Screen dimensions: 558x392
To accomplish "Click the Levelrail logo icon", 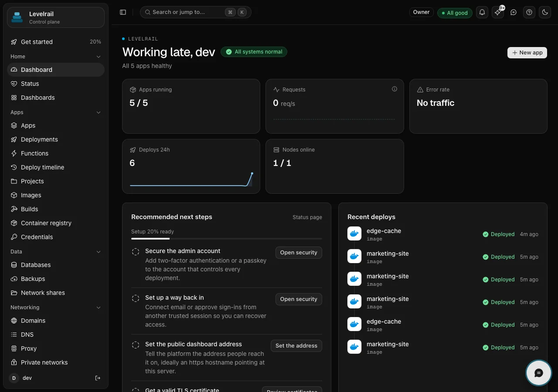I will (x=17, y=17).
